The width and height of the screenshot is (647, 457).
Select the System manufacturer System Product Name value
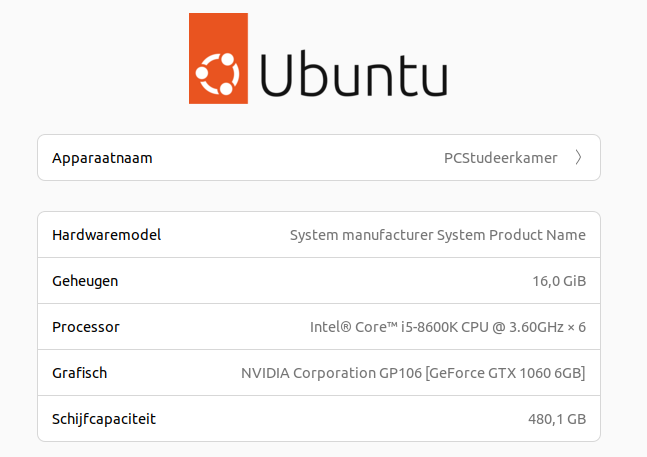pos(438,235)
